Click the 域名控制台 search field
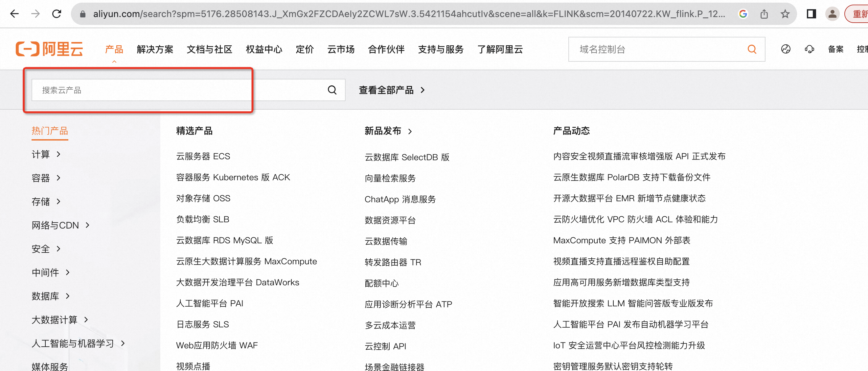Viewport: 868px width, 371px height. (667, 49)
